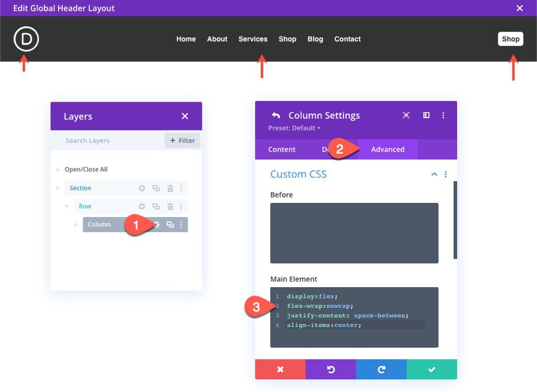Open the Preset: Default dropdown
This screenshot has height=392, width=537.
294,128
